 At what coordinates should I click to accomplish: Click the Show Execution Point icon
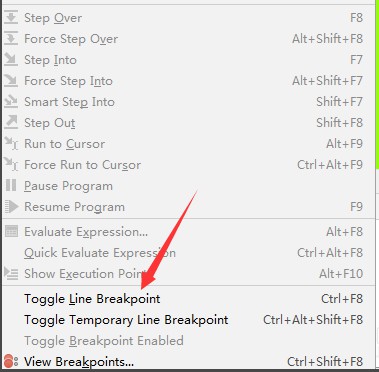11,273
